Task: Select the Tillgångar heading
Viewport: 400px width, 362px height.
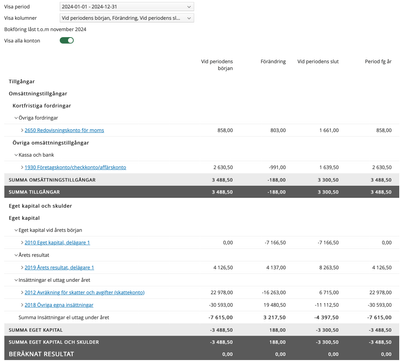Action: tap(22, 82)
